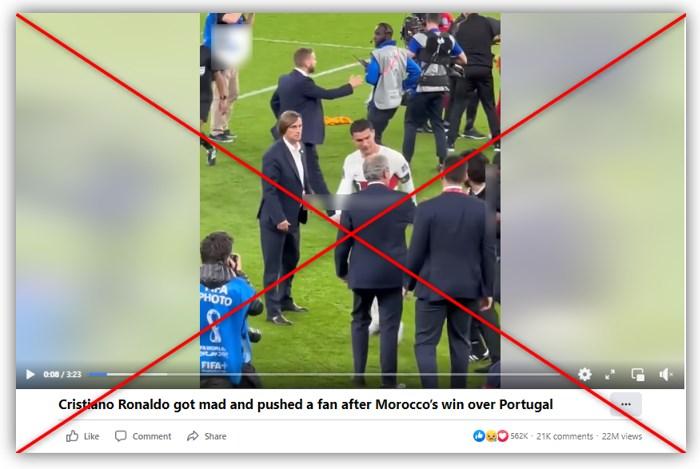View the 562K reactions list
This screenshot has width=700, height=469.
pyautogui.click(x=519, y=436)
